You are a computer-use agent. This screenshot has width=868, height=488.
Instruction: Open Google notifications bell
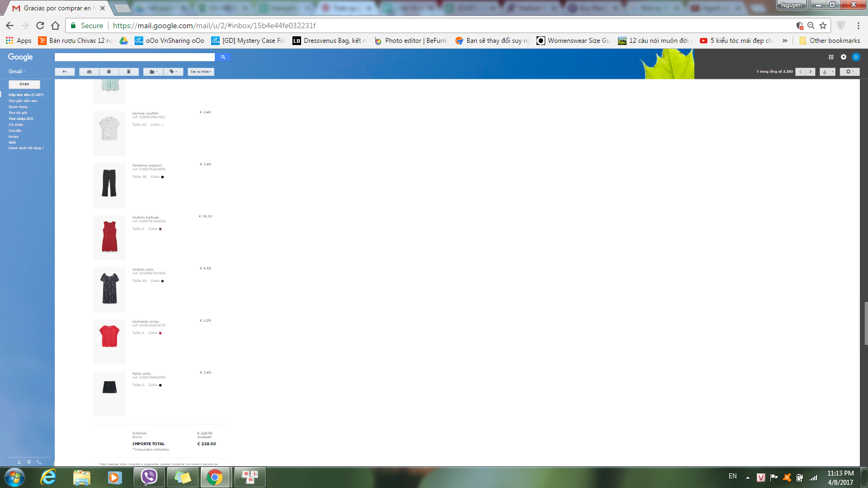tap(844, 57)
